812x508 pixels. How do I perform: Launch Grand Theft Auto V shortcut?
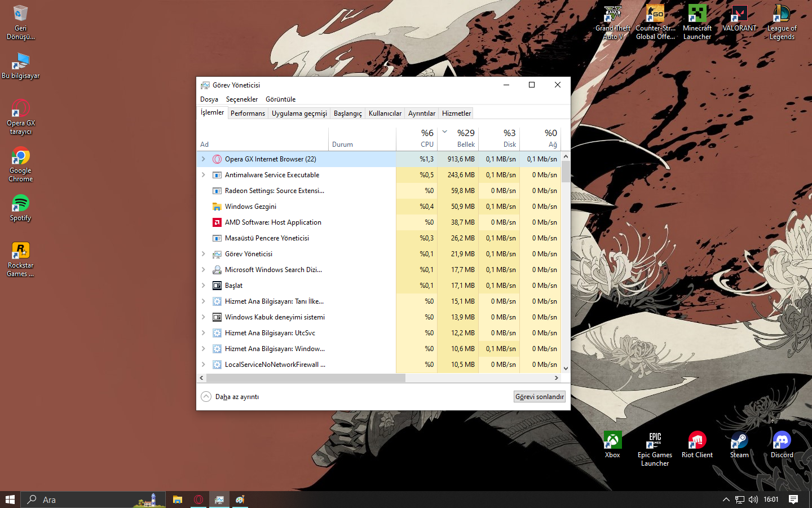613,23
